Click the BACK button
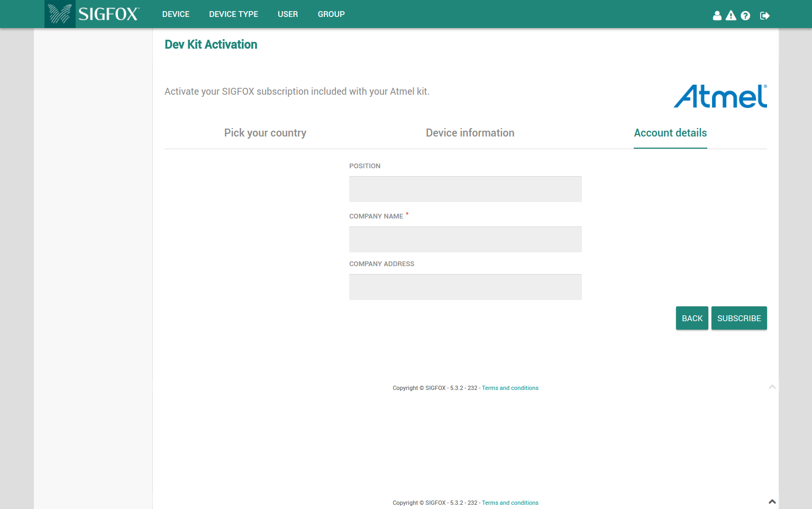 tap(692, 318)
